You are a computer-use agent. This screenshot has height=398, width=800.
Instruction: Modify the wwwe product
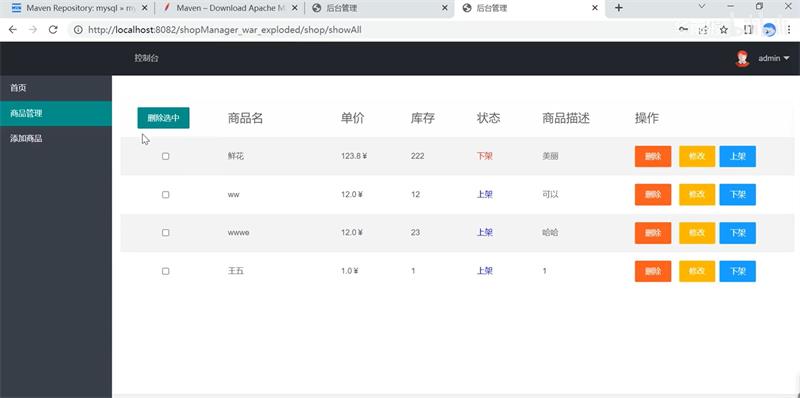point(697,233)
